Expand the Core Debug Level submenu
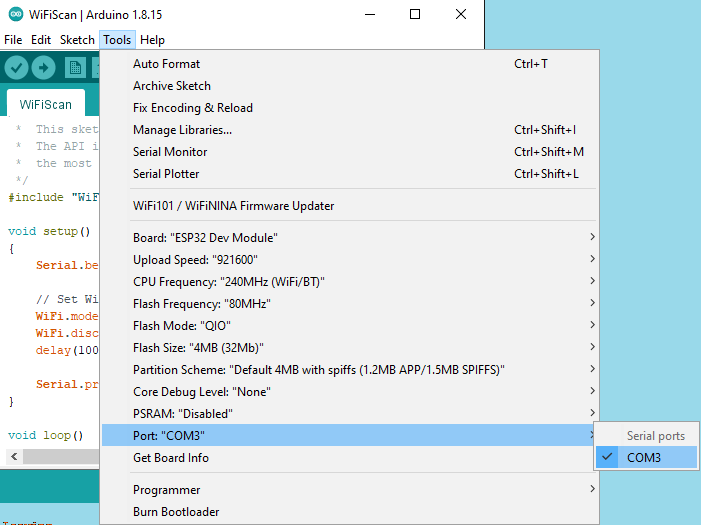 pos(350,392)
